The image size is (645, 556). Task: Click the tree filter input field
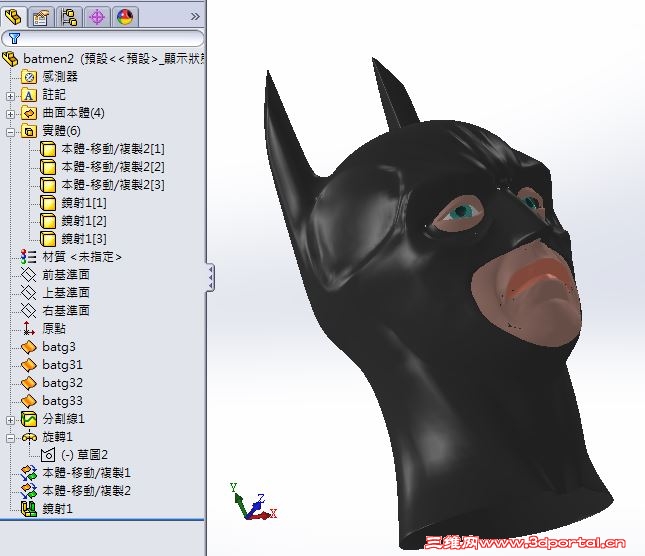point(103,39)
